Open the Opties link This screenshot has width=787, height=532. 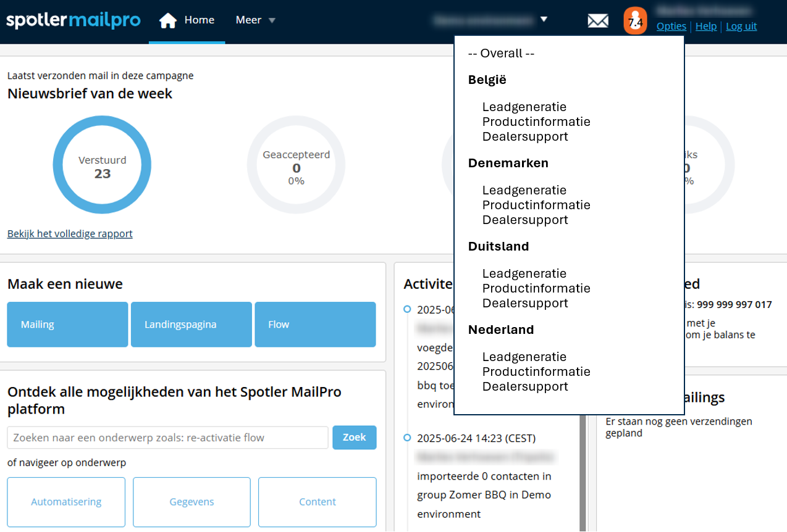pos(671,26)
